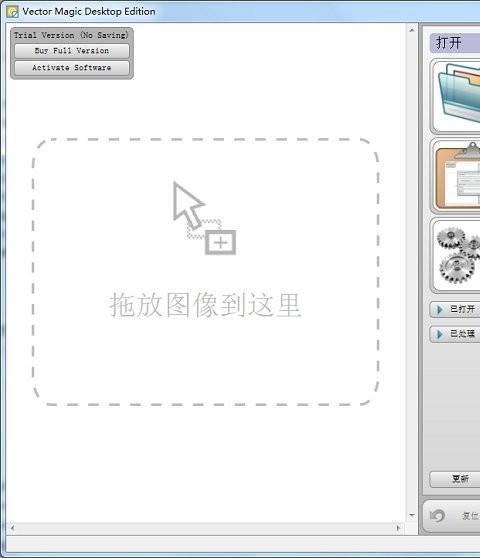Image resolution: width=480 pixels, height=558 pixels.
Task: Click the Vector Magic title bar icon
Action: click(x=12, y=11)
